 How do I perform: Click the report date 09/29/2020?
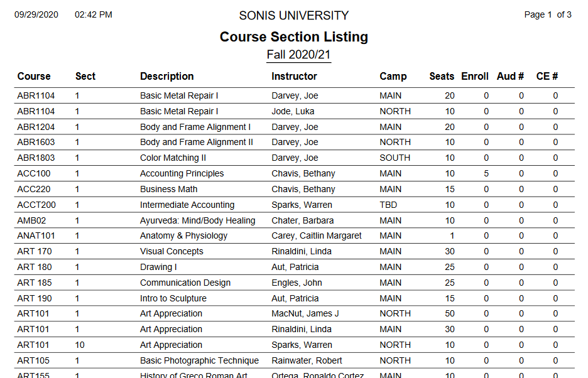tap(36, 14)
